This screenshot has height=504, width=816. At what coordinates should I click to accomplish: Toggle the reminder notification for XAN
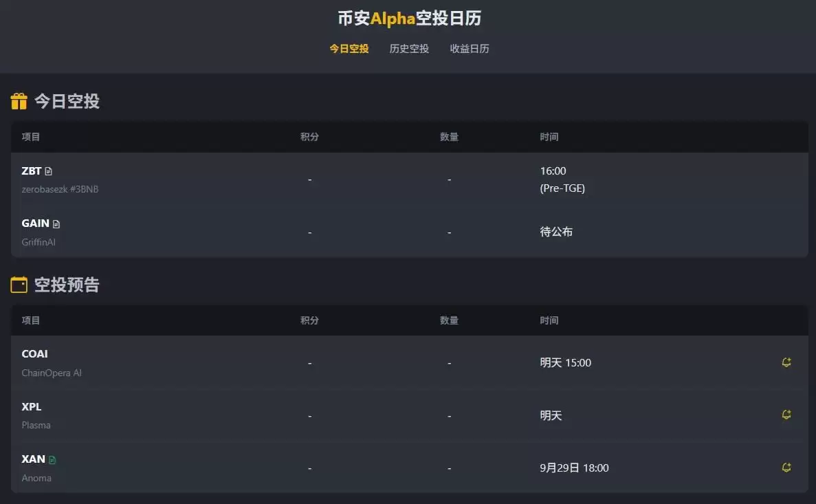[786, 467]
